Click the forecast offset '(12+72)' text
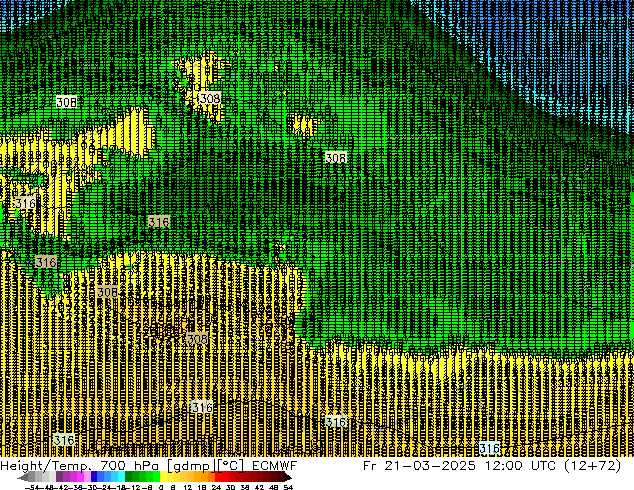The height and width of the screenshot is (490, 634). pyautogui.click(x=592, y=466)
